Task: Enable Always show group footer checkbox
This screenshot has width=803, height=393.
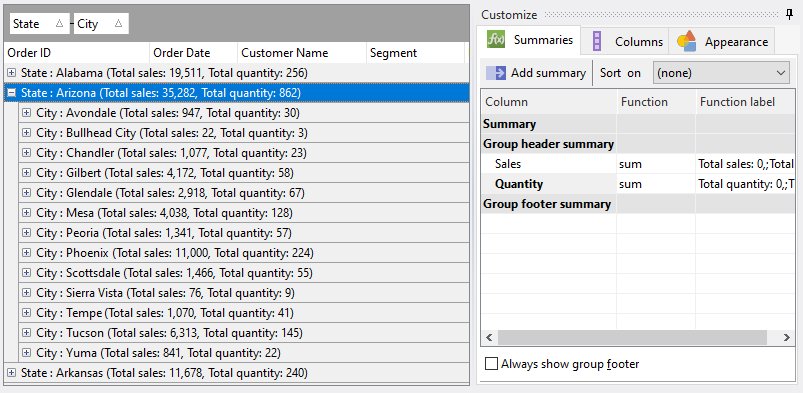Action: [491, 364]
